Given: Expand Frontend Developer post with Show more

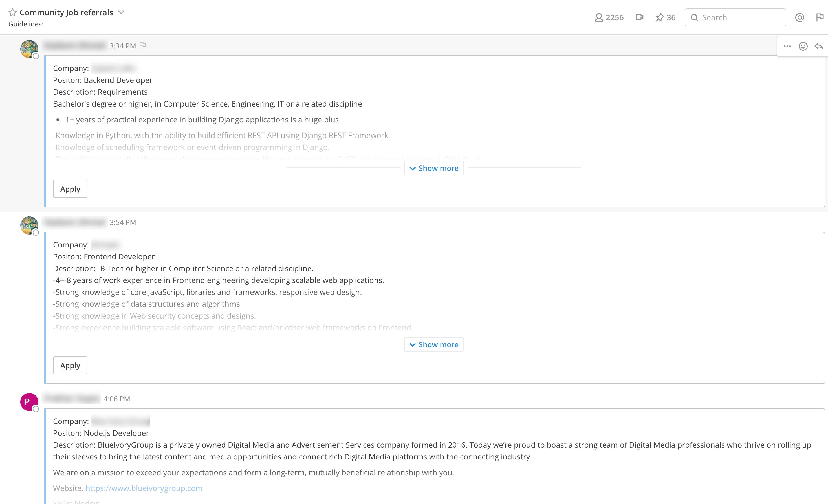Looking at the screenshot, I should (x=434, y=344).
